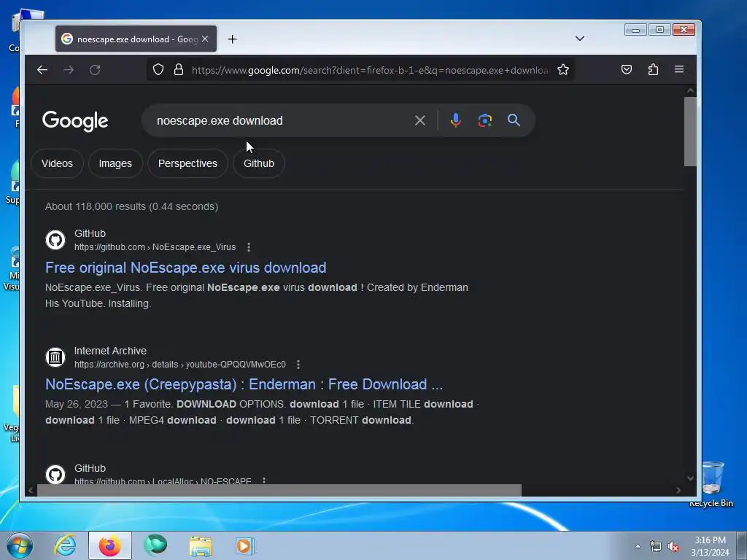The image size is (747, 560).
Task: Expand the list all tabs chevron
Action: coord(580,39)
